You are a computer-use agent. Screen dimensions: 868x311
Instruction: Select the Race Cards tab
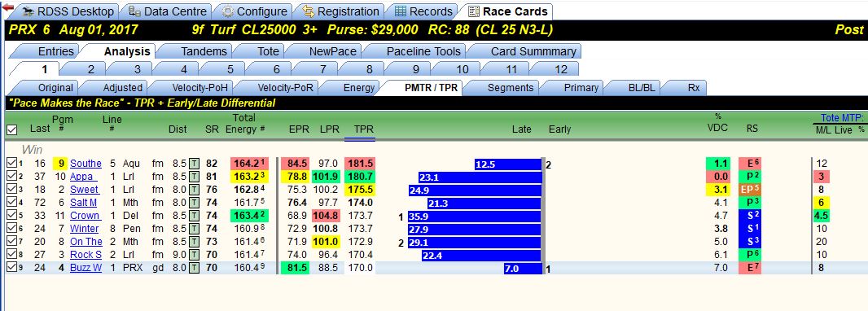(507, 11)
